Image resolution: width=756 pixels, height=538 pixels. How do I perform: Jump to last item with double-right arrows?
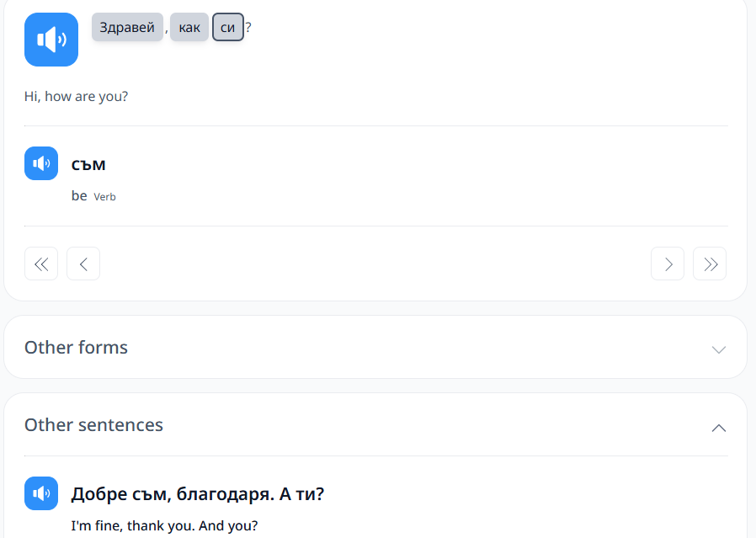click(710, 264)
